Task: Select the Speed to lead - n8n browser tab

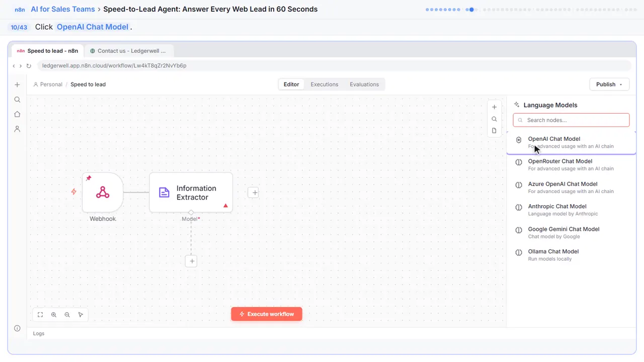Action: pos(47,51)
